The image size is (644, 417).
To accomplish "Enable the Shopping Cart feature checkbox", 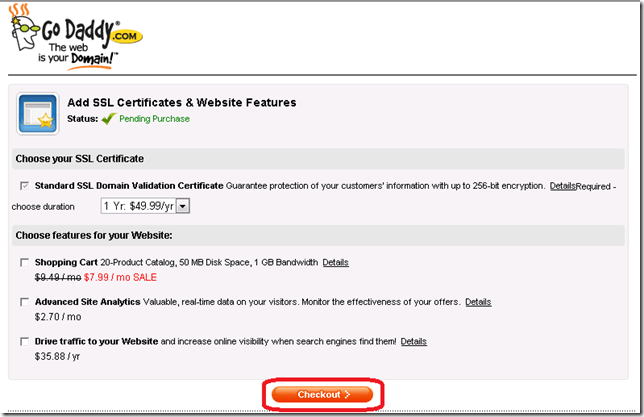I will tap(24, 263).
